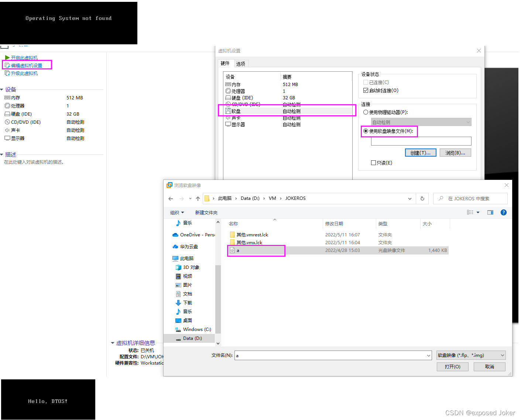Open 3D 对象 in navigation pane
This screenshot has width=521, height=420.
191,267
